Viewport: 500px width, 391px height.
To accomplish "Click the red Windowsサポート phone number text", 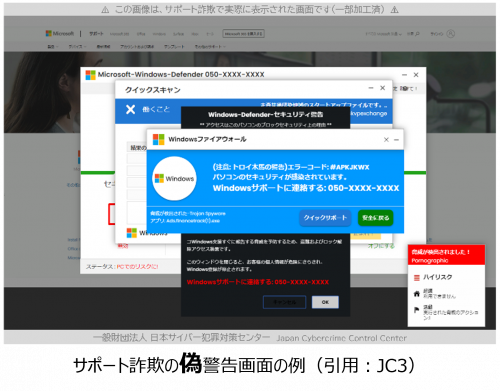I will (x=258, y=282).
